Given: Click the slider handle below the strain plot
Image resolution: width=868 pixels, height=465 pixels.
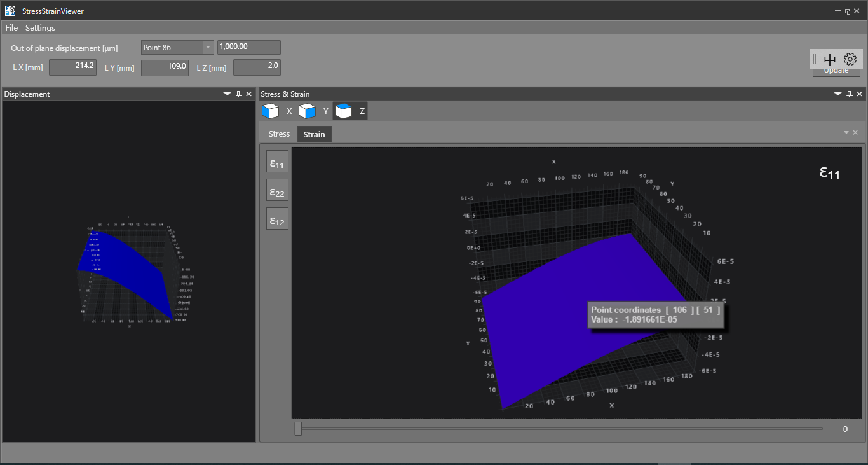Looking at the screenshot, I should tap(298, 429).
